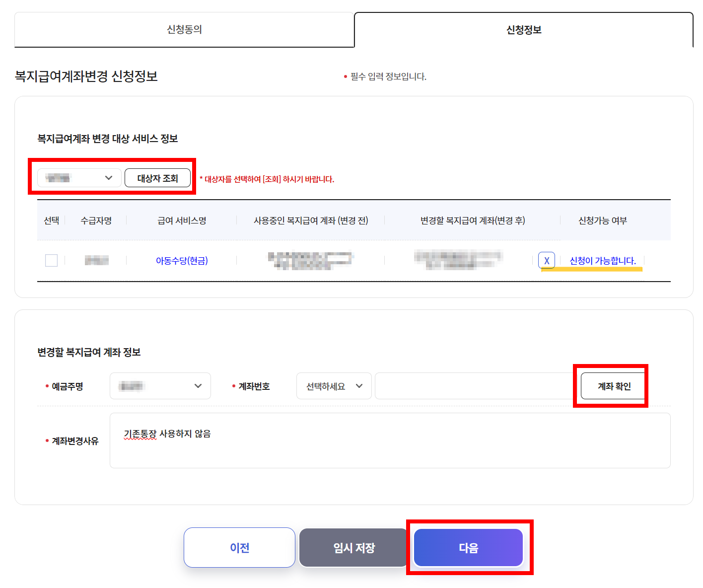Expand the 예금주명 dropdown
Image resolution: width=703 pixels, height=588 pixels.
[x=160, y=386]
